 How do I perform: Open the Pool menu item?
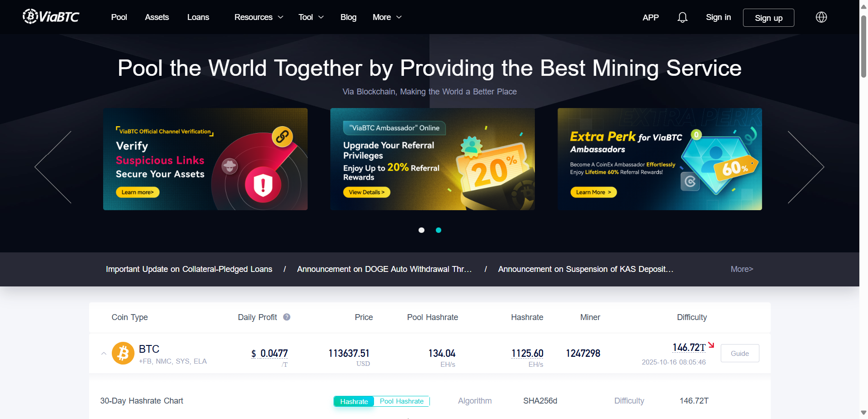pos(119,17)
